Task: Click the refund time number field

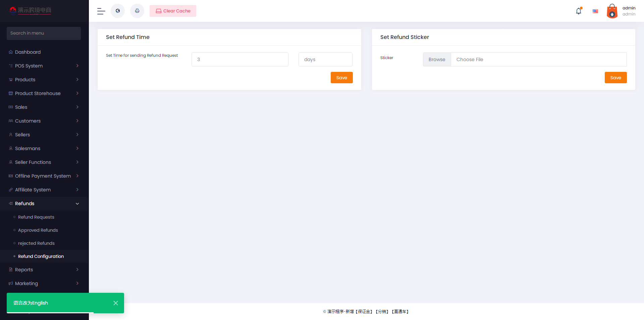Action: pos(240,59)
